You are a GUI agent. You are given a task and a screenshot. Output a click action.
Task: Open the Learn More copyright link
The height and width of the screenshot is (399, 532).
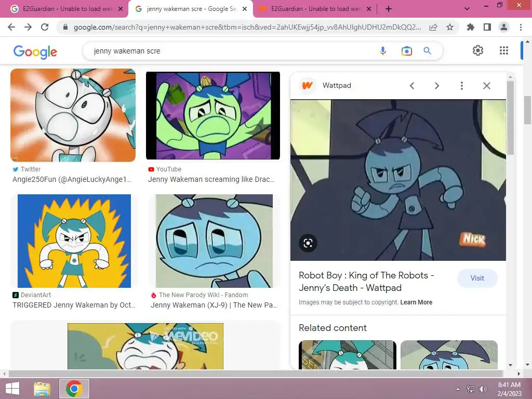pyautogui.click(x=416, y=302)
